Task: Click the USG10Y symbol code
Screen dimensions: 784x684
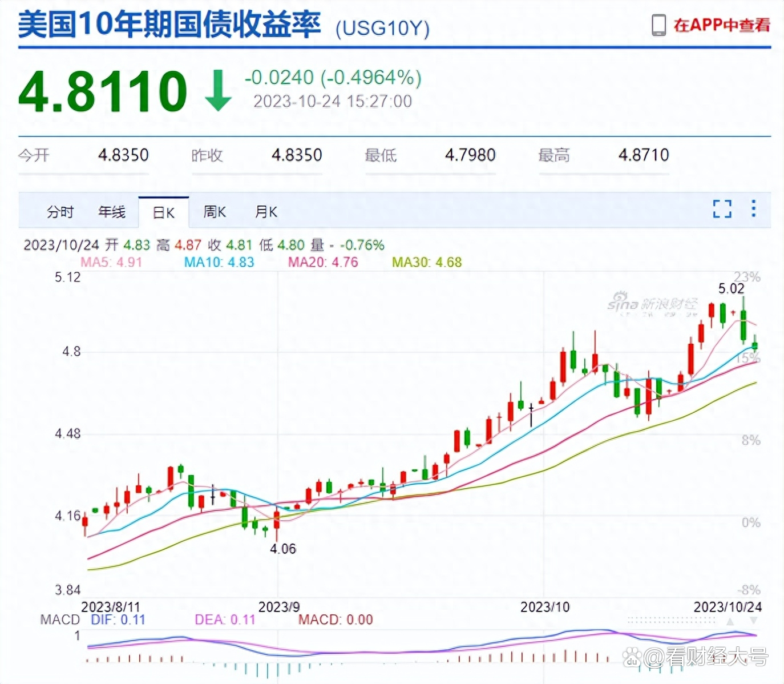Action: (x=383, y=29)
